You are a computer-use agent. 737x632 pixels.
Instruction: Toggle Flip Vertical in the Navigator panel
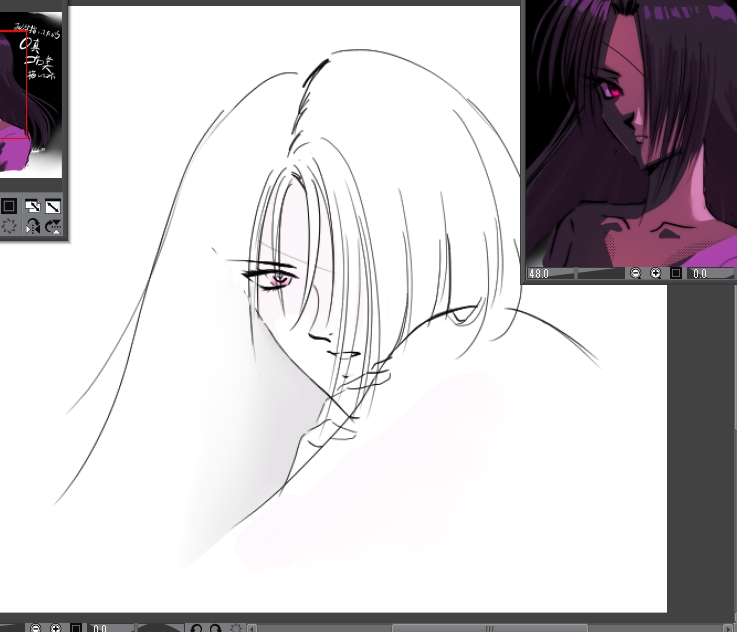53,227
